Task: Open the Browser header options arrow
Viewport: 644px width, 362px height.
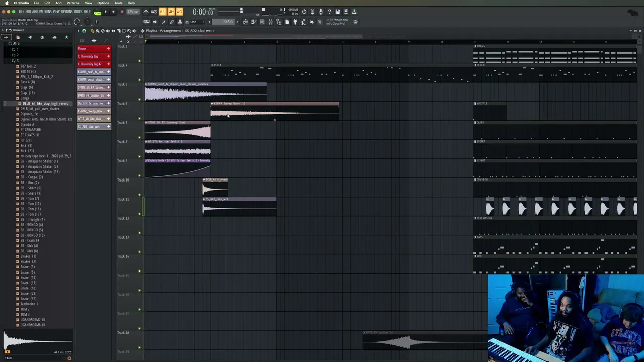Action: (x=3, y=30)
